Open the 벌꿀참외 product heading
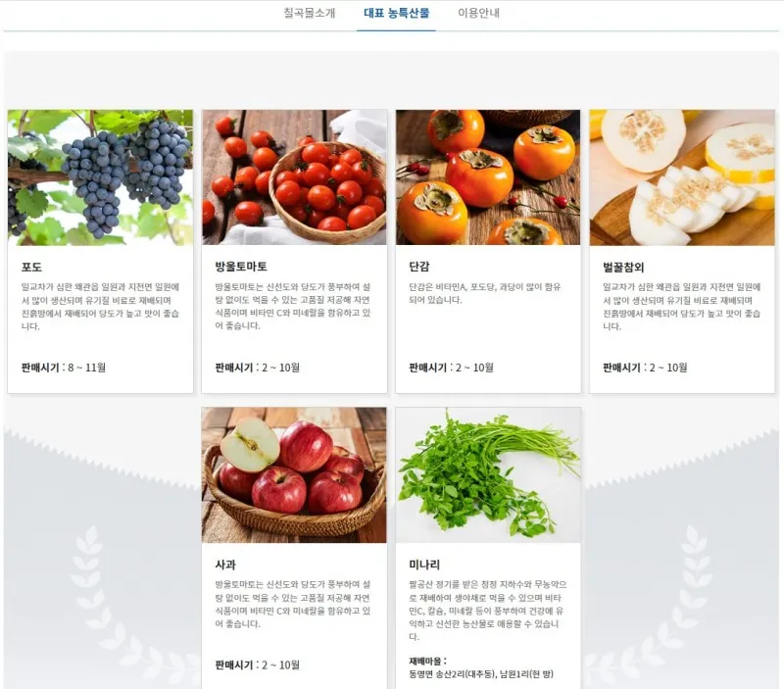 point(623,267)
